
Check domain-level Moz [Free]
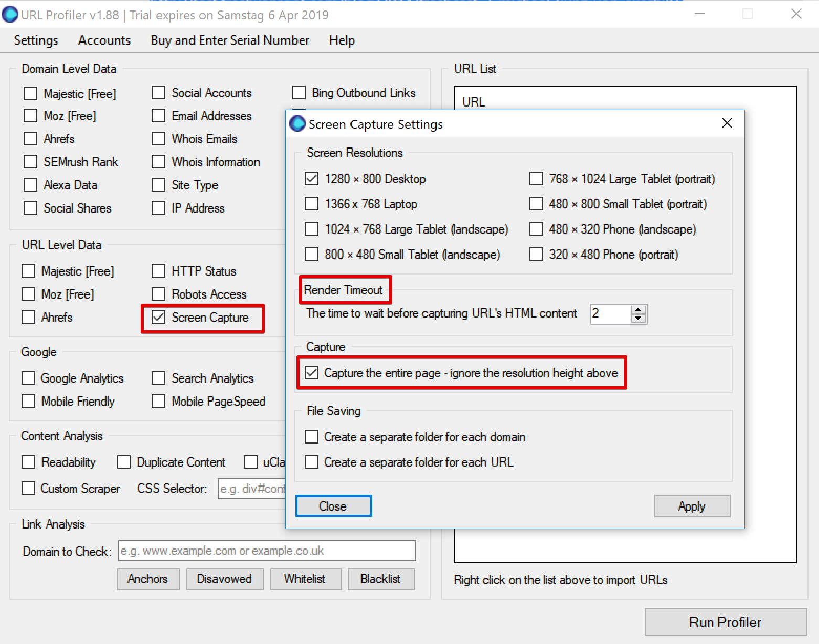[x=30, y=115]
